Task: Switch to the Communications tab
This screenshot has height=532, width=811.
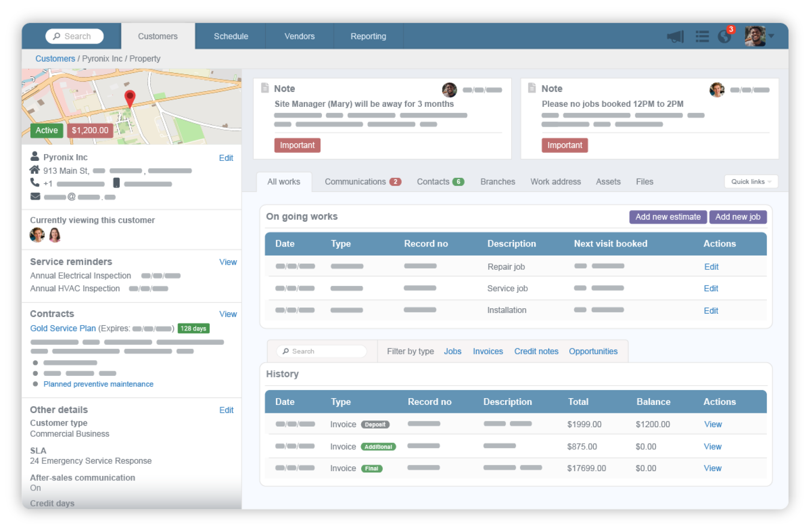Action: (355, 182)
